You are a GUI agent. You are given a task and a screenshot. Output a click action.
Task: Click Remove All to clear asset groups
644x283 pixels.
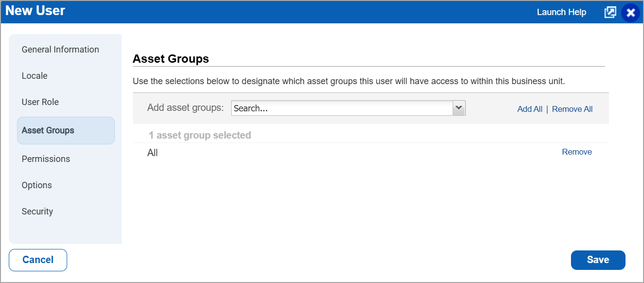(572, 109)
